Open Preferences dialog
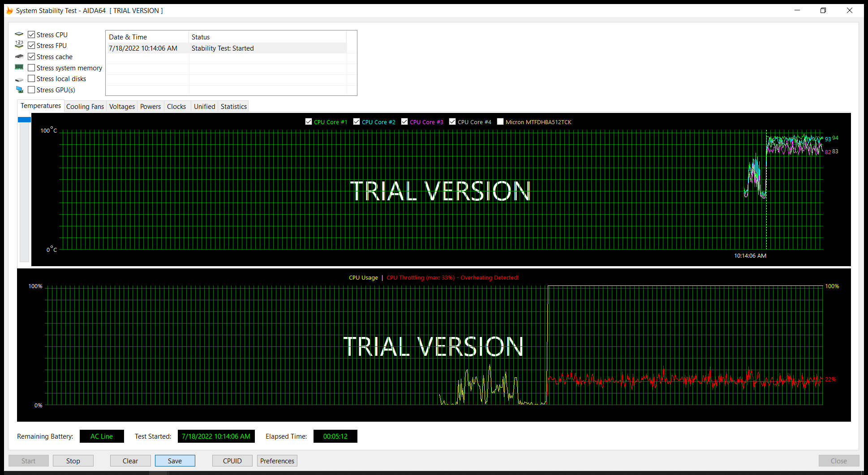The height and width of the screenshot is (475, 868). coord(277,461)
